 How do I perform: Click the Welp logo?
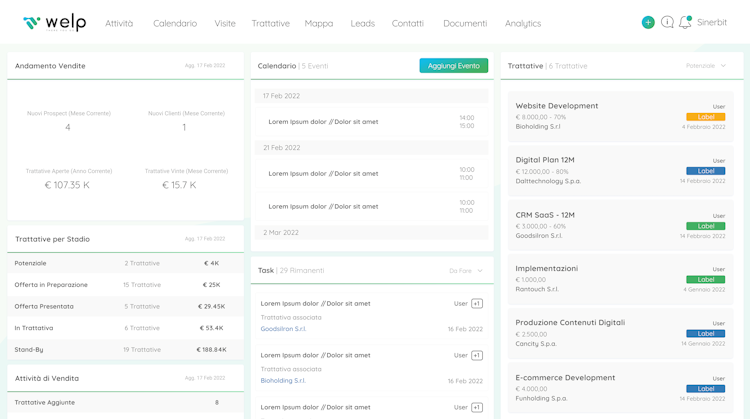click(55, 22)
